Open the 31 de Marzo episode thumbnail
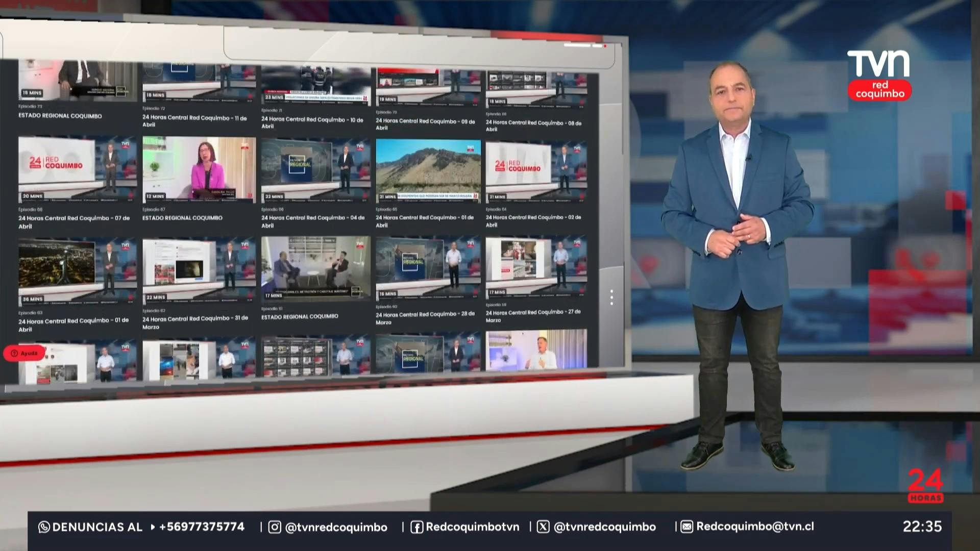 199,270
